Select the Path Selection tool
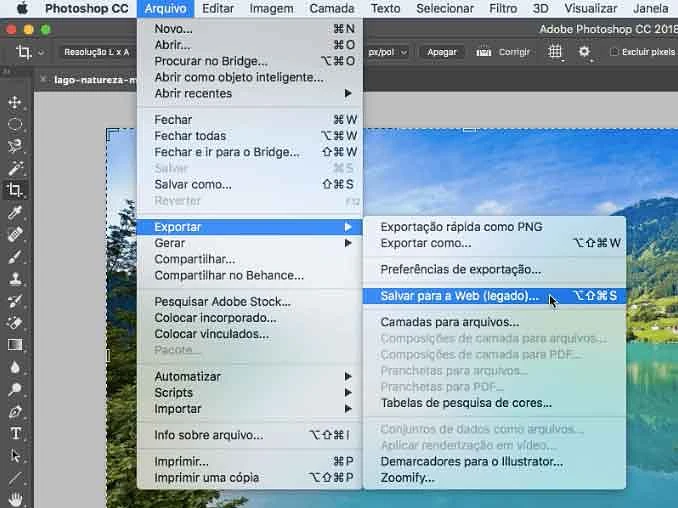This screenshot has width=678, height=508. pos(15,455)
